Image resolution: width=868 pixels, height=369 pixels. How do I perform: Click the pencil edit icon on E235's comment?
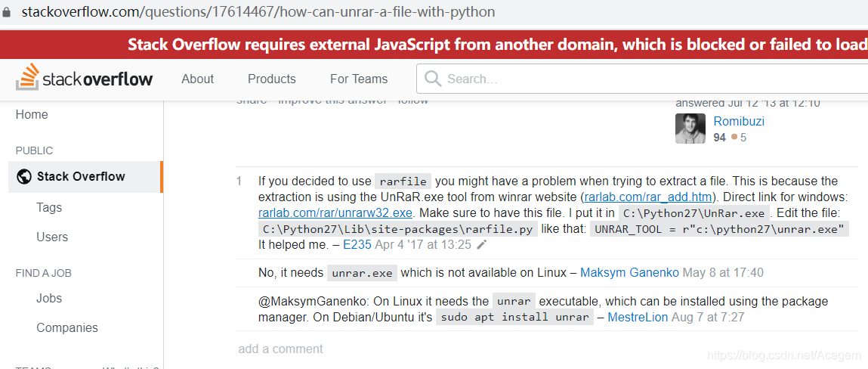tap(482, 244)
